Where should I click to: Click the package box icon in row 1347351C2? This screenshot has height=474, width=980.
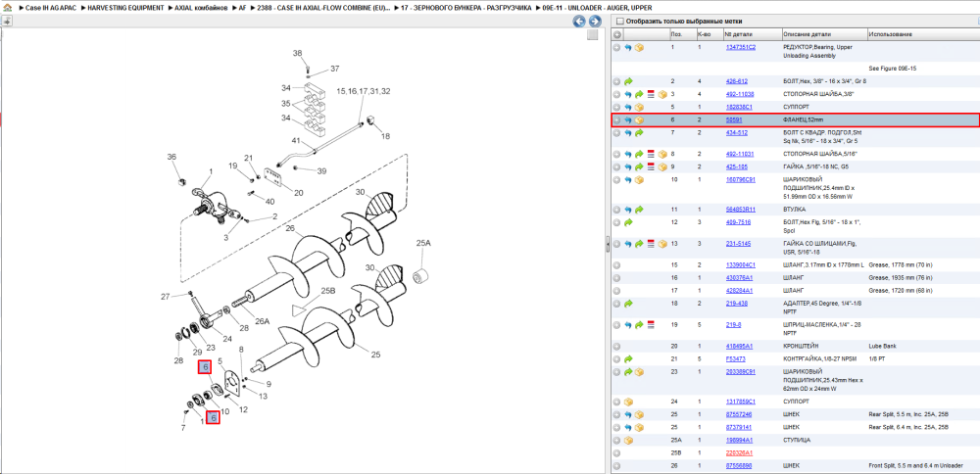point(639,47)
